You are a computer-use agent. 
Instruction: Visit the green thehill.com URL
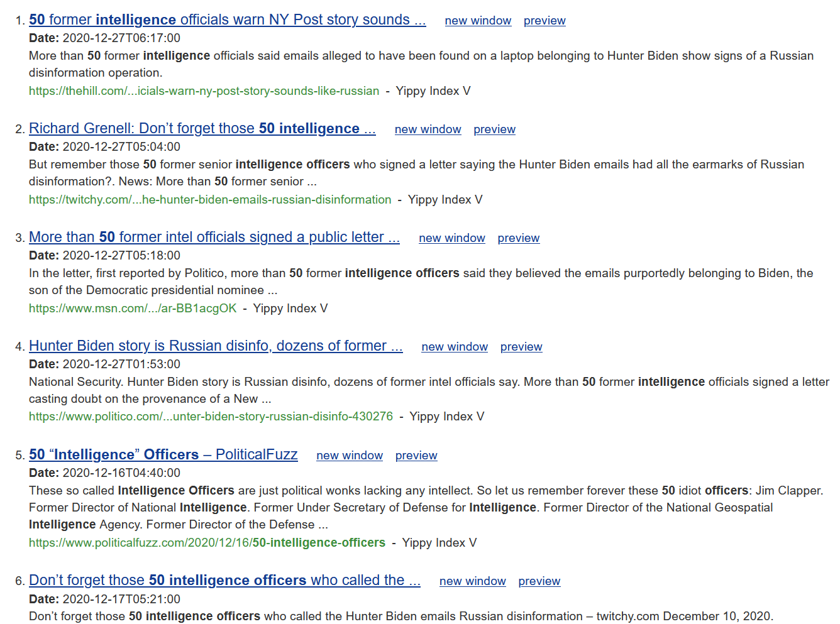coord(204,91)
